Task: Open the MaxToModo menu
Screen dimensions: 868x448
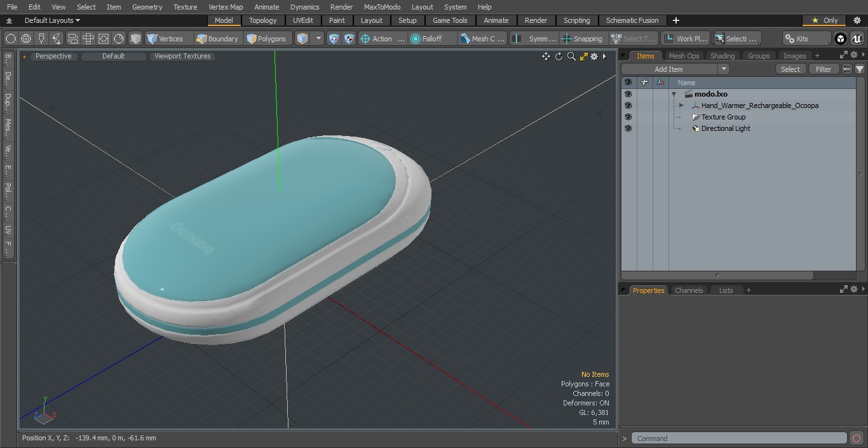Action: 382,7
